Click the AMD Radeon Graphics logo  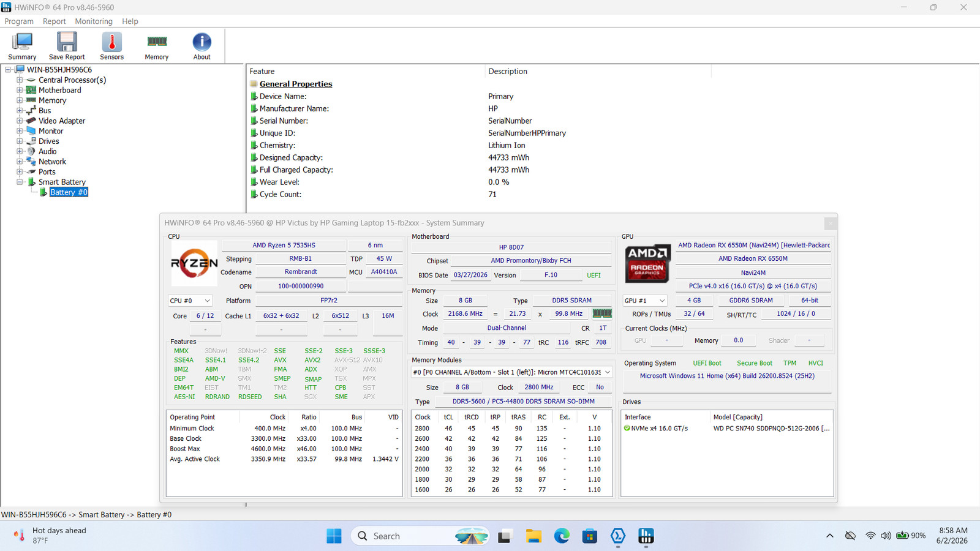(647, 263)
